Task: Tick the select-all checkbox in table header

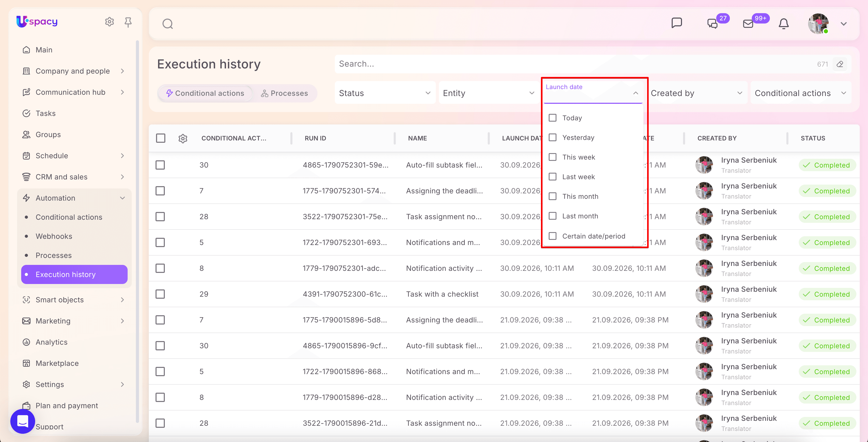Action: point(161,138)
